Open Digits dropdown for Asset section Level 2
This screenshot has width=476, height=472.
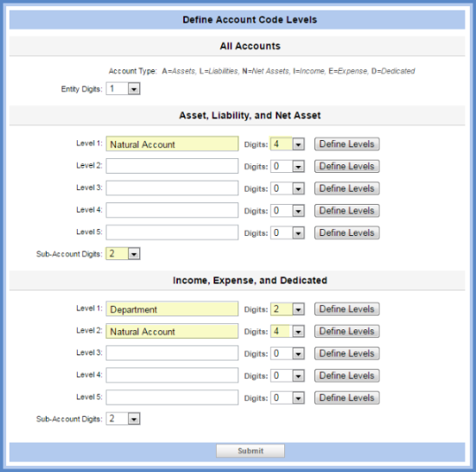(287, 166)
